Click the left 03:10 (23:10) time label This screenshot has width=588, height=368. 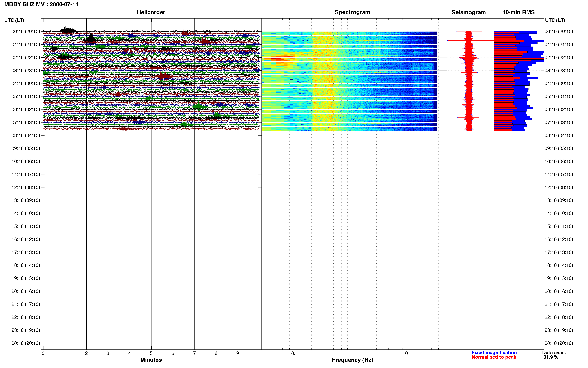pos(26,71)
